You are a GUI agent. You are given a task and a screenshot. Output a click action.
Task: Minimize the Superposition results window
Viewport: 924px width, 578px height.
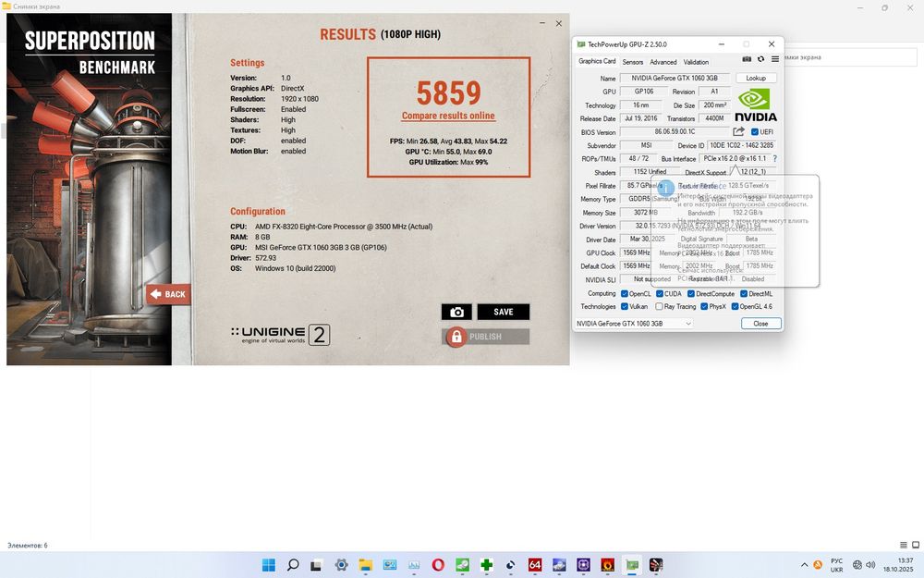542,24
